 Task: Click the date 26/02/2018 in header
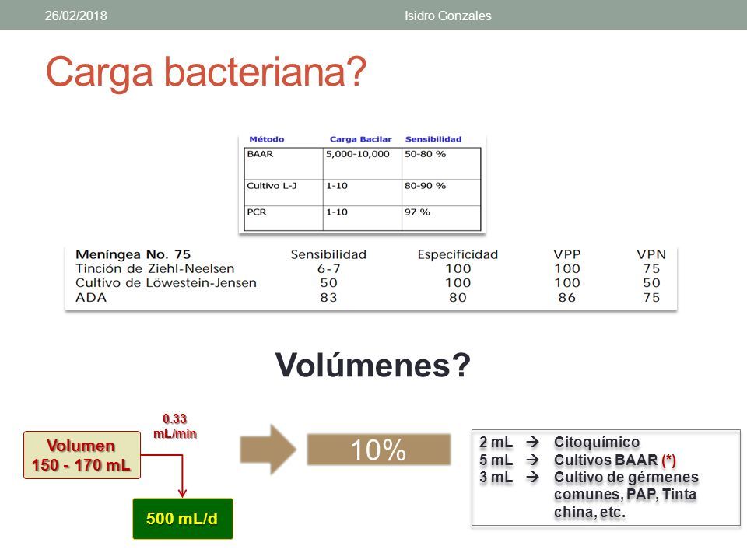click(75, 16)
